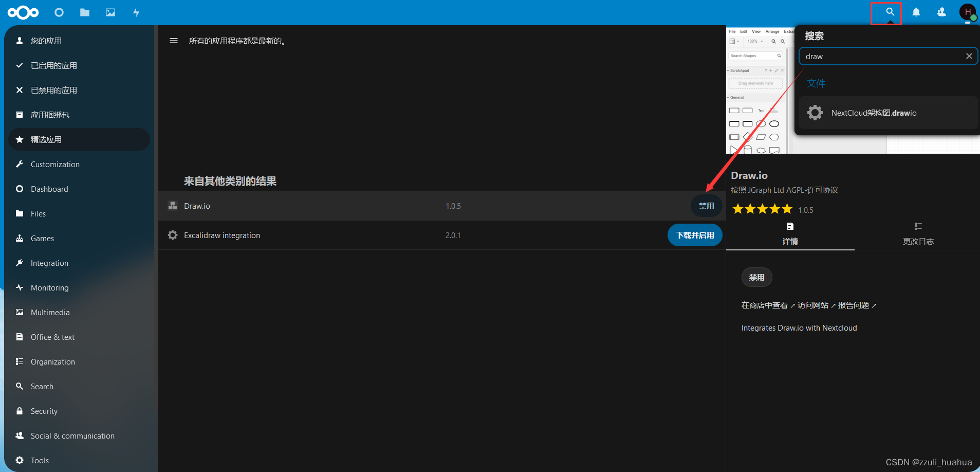Click the Draw.io app icon in list

[x=173, y=206]
